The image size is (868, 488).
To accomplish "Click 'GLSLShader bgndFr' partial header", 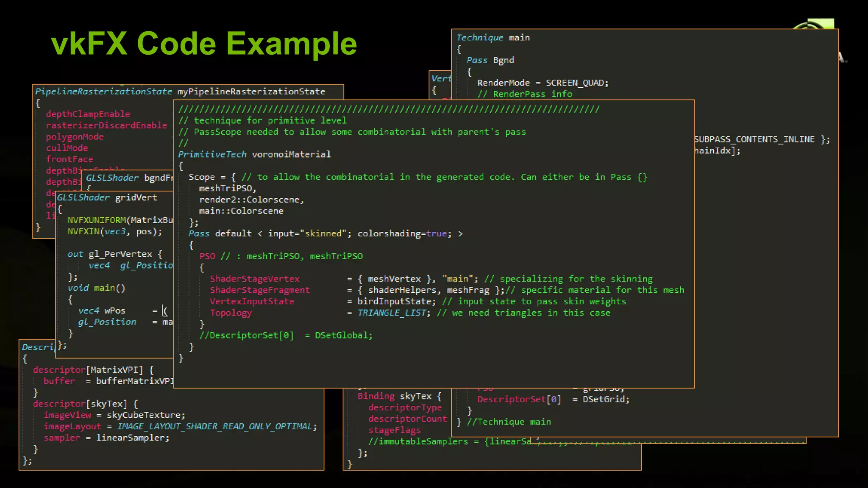I will pyautogui.click(x=129, y=178).
